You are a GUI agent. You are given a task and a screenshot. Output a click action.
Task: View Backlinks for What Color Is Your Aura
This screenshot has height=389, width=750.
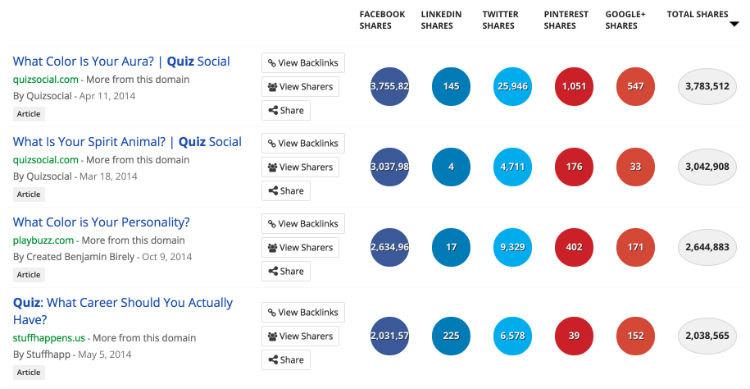click(303, 63)
